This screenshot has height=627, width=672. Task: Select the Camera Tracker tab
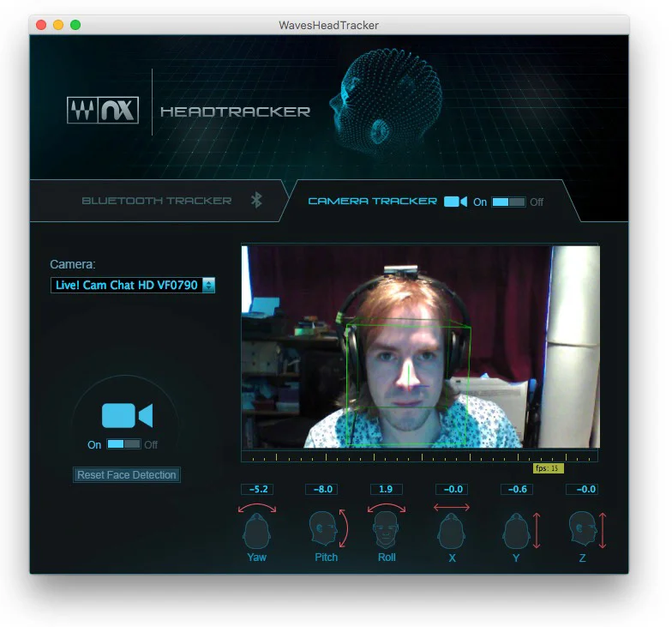[x=372, y=201]
